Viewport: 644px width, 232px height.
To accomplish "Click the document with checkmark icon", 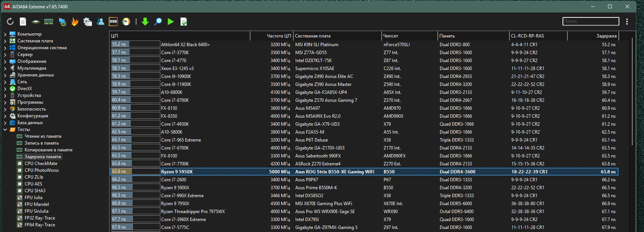I will tap(183, 22).
